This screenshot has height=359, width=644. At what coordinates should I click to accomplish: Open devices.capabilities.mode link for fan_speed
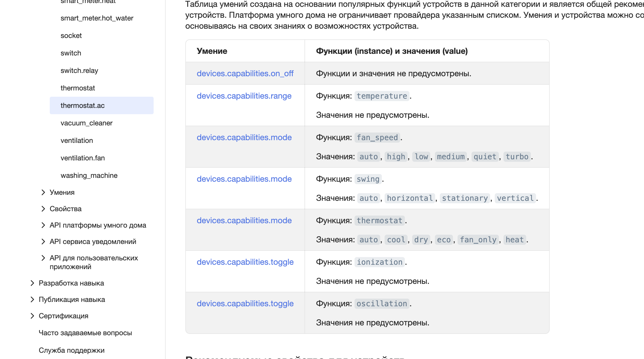[244, 137]
